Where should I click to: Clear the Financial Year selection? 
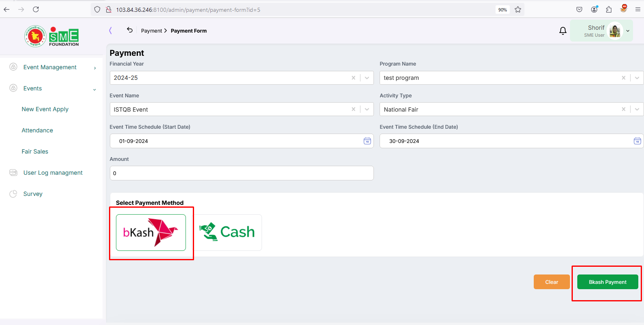pos(354,78)
